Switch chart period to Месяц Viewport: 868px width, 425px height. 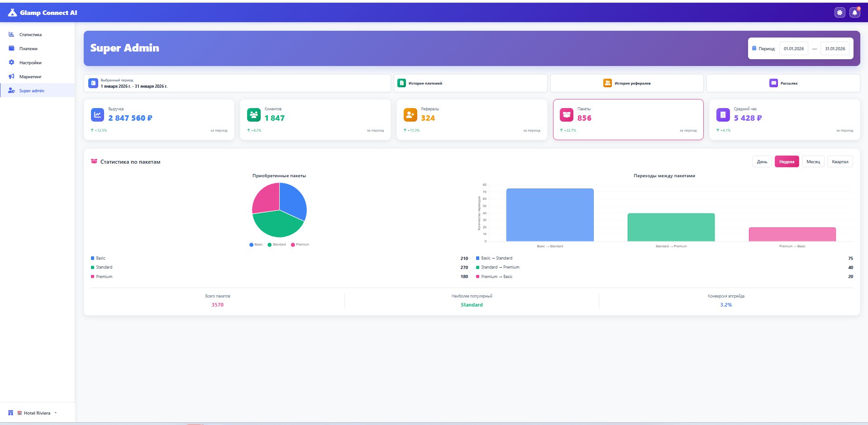pos(813,162)
